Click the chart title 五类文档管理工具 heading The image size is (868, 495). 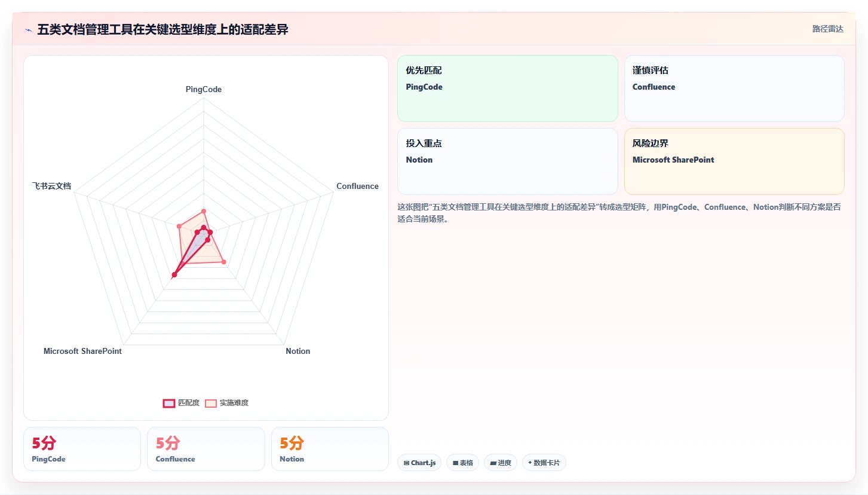pyautogui.click(x=162, y=29)
